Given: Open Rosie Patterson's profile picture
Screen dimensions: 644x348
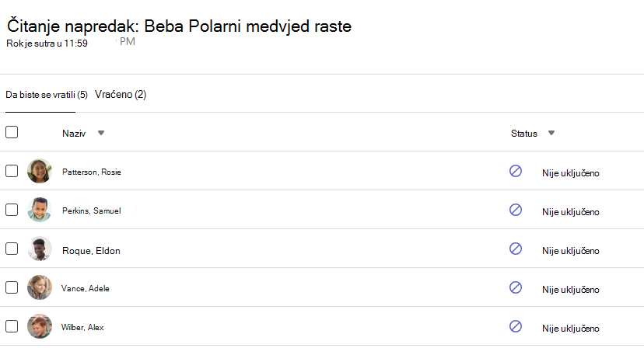Looking at the screenshot, I should coord(40,171).
